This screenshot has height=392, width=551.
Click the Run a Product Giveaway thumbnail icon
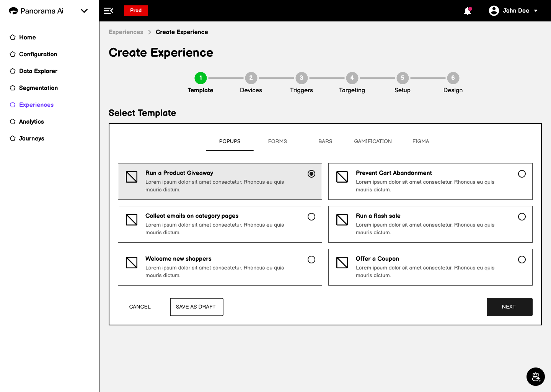click(132, 177)
